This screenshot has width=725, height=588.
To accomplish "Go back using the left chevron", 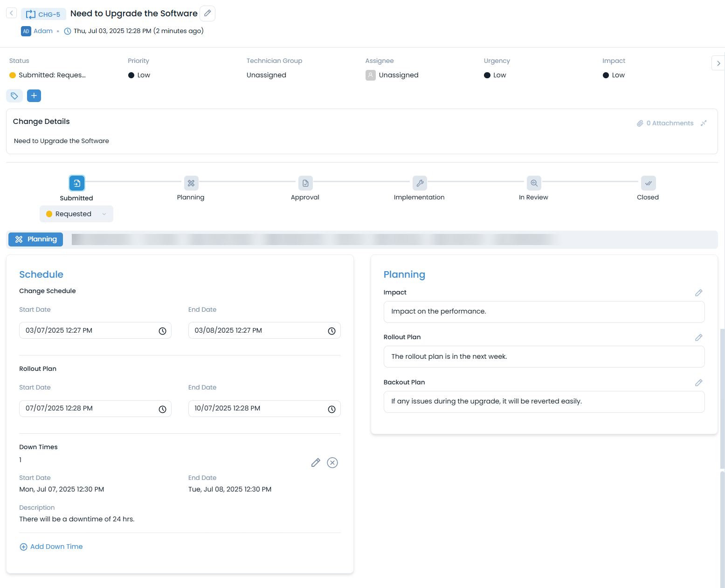I will tap(12, 13).
